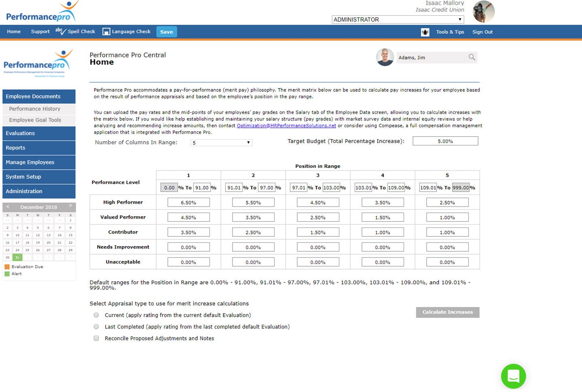The image size is (582, 392).
Task: Click the orange Evaluation Due legend swatch
Action: point(7,267)
